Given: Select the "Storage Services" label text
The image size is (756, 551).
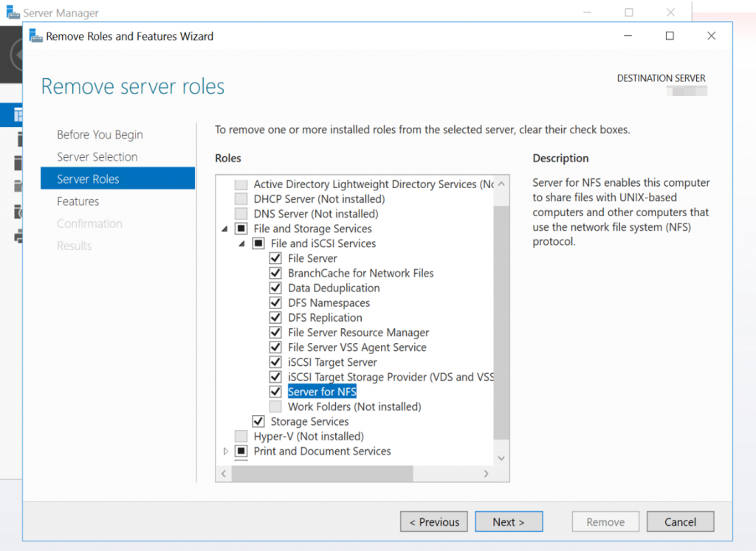Looking at the screenshot, I should (309, 421).
